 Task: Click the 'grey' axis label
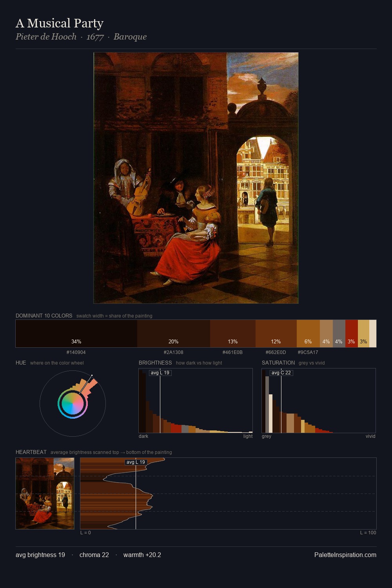coord(267,436)
